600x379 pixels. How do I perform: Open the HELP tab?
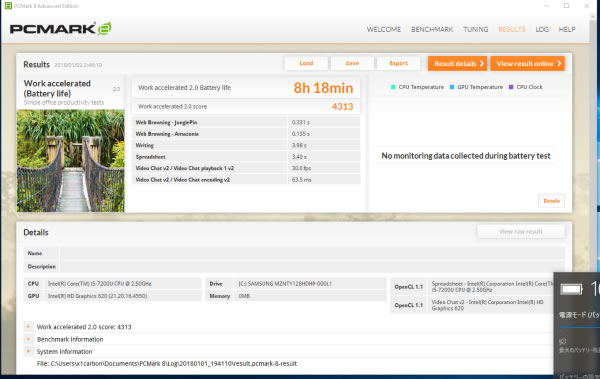pos(567,29)
